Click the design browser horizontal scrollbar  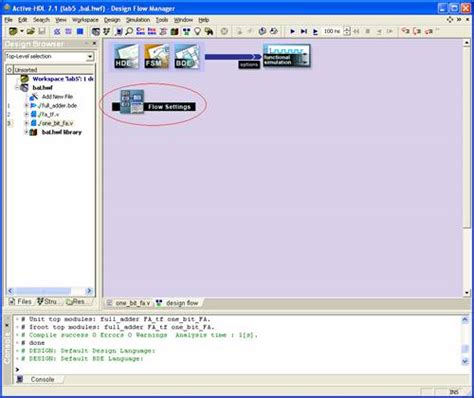[x=43, y=291]
